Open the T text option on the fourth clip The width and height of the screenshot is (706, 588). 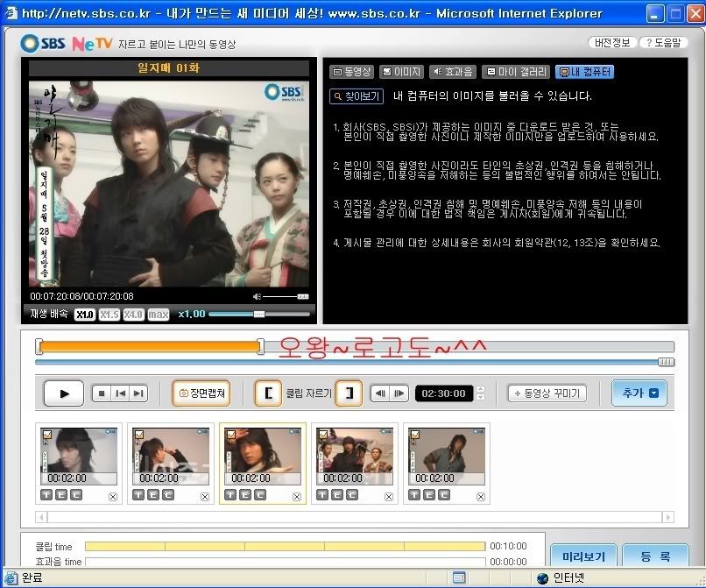tap(322, 495)
